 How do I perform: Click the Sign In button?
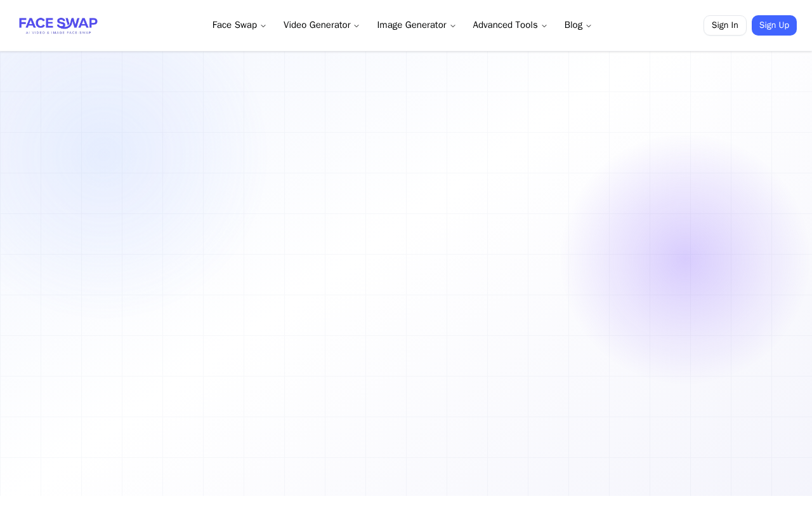[x=725, y=25]
